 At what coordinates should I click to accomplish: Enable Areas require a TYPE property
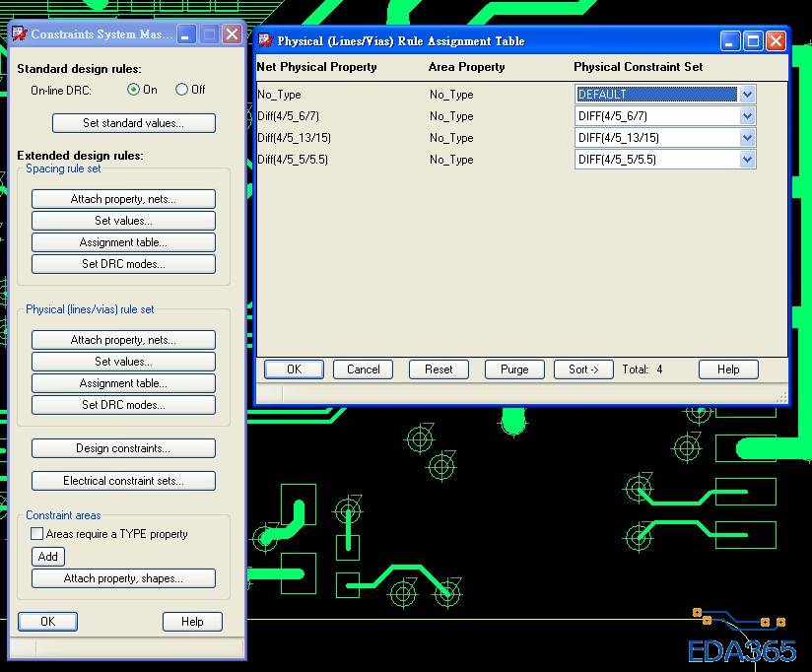coord(37,534)
